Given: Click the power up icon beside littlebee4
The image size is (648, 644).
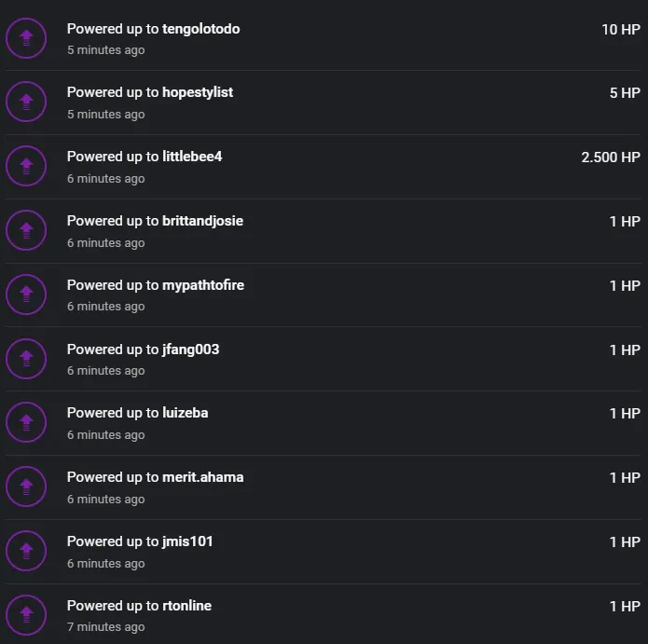Looking at the screenshot, I should coord(26,167).
